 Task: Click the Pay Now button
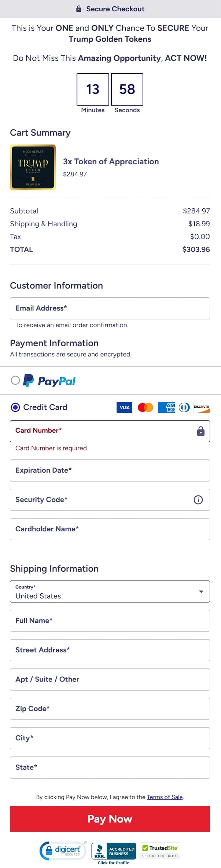click(110, 818)
